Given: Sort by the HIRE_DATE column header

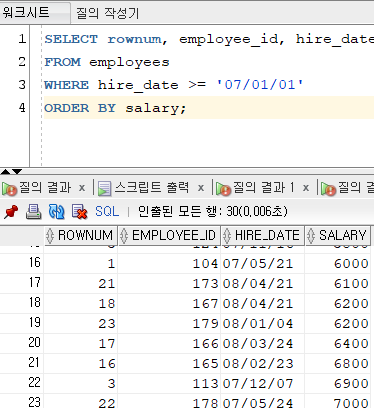Looking at the screenshot, I should (x=263, y=235).
